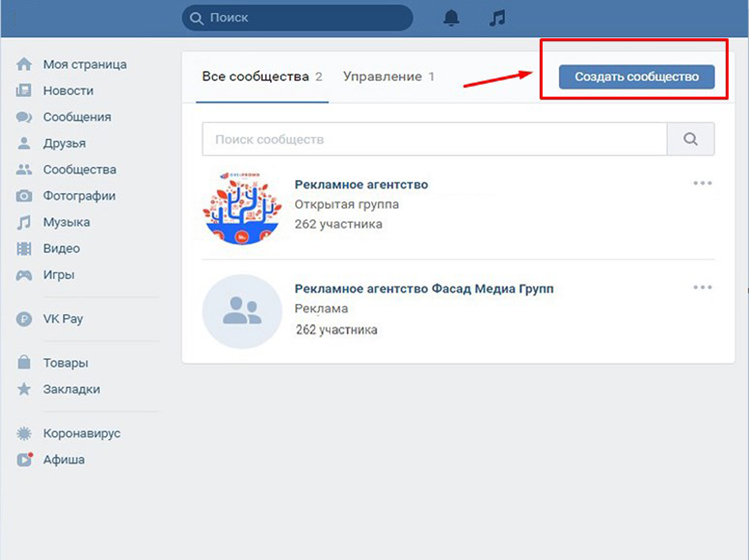Click the Поиск сообществ input field
Screen dimensions: 749x560
click(434, 139)
